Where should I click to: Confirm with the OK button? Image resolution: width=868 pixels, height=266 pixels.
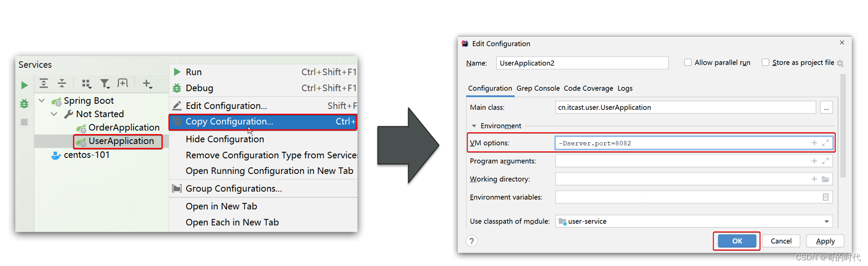737,241
